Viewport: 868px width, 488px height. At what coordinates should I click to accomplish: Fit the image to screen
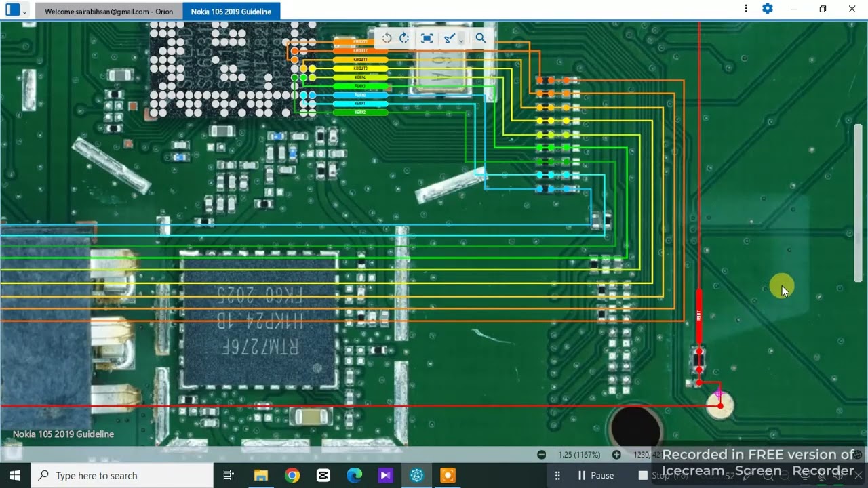427,38
